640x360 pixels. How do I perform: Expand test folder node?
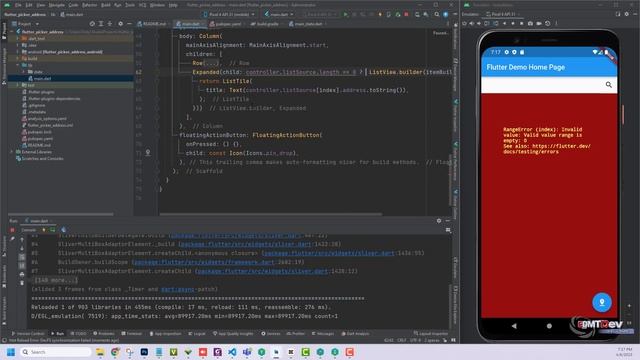click(18, 85)
